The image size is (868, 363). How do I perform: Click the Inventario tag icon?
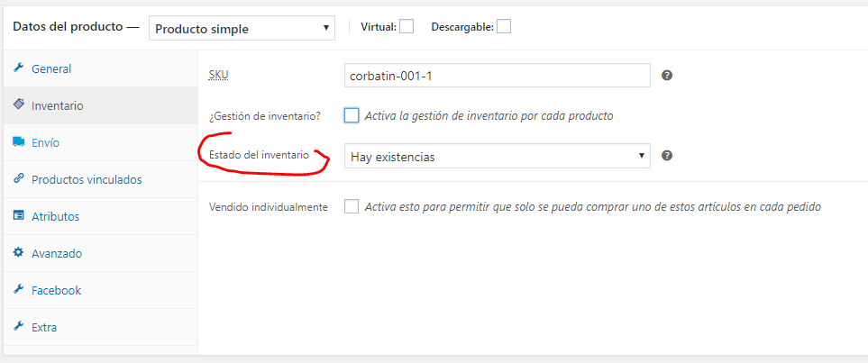18,105
